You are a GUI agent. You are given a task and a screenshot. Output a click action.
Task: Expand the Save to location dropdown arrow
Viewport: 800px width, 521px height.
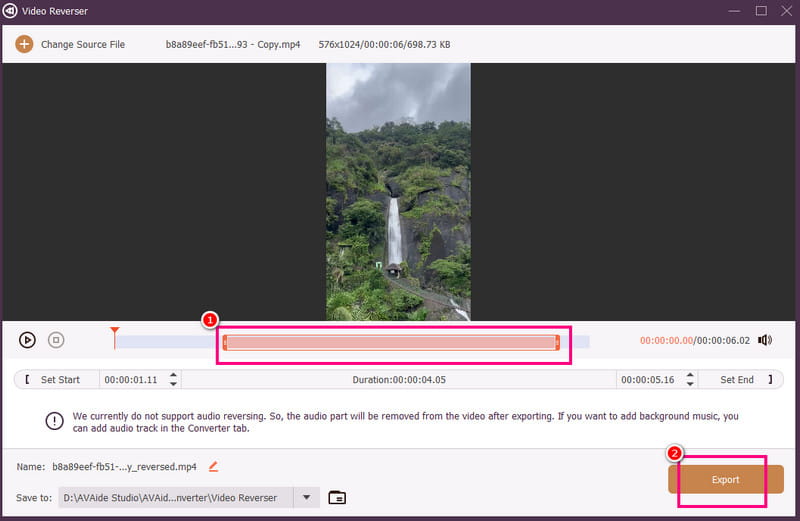[307, 497]
